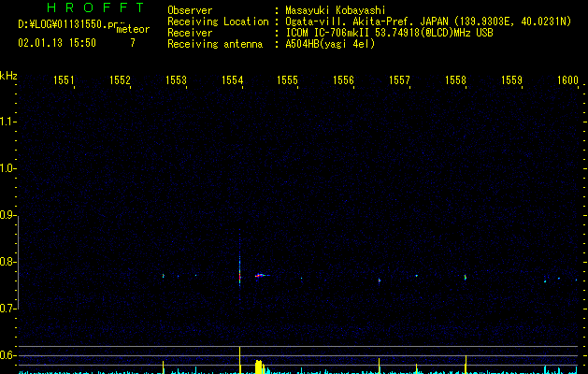588x374 pixels.
Task: Click the Receiving Location value text
Action: pyautogui.click(x=428, y=22)
